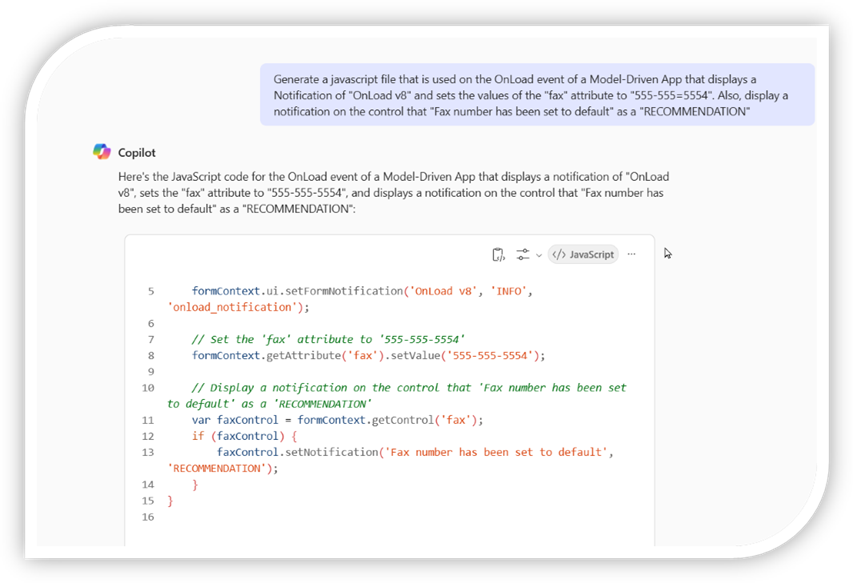Viewport: 853px width, 583px height.
Task: Click Copilot's response intro paragraph
Action: [x=393, y=193]
